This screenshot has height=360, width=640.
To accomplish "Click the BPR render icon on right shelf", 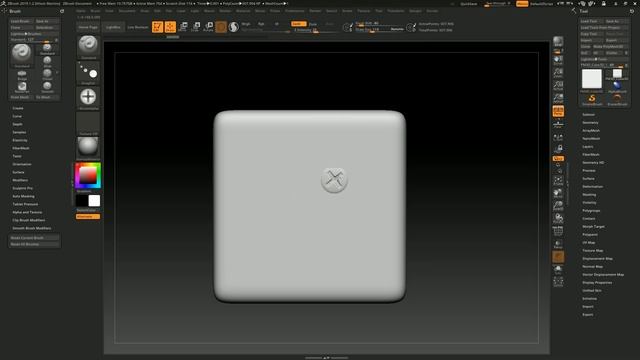I will [558, 42].
